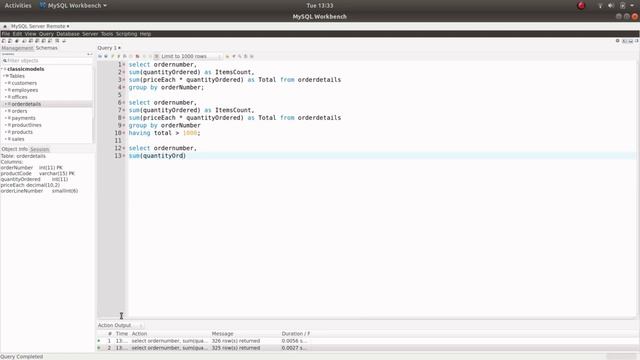Open the find panel magnifier icon
Image resolution: width=640 pixels, height=360 pixels.
click(240, 56)
